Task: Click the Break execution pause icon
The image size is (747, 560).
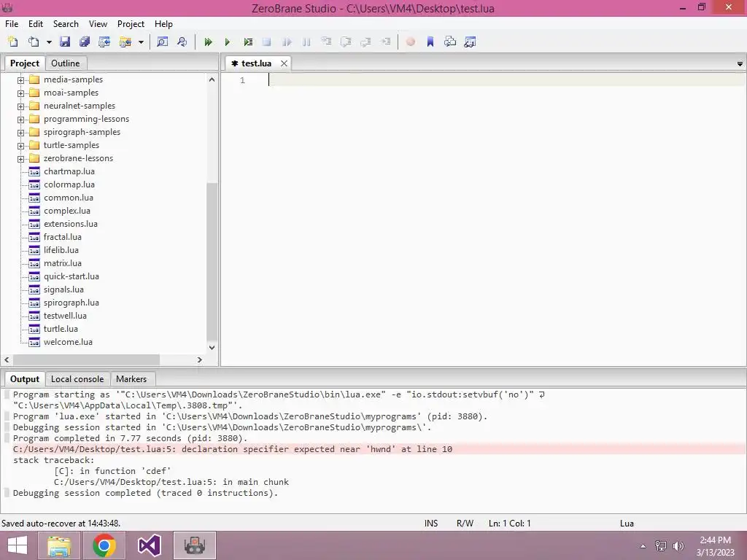Action: point(306,42)
